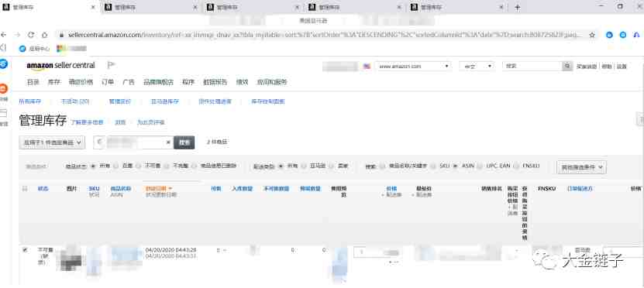Open the 绩效 menu
Image resolution: width=644 pixels, height=288 pixels.
[242, 82]
